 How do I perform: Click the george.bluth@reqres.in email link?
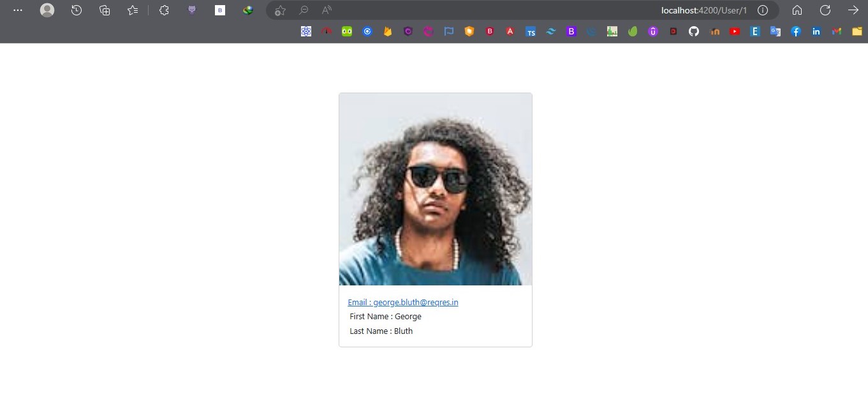tap(402, 302)
